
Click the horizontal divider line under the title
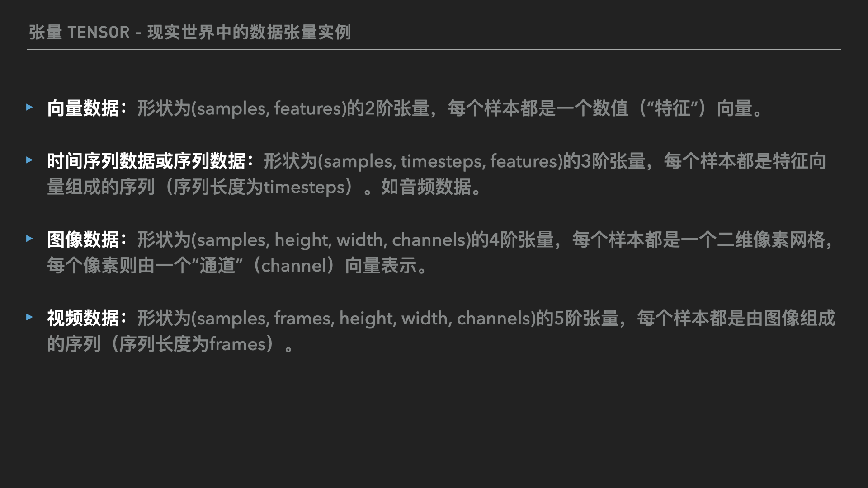(x=434, y=50)
